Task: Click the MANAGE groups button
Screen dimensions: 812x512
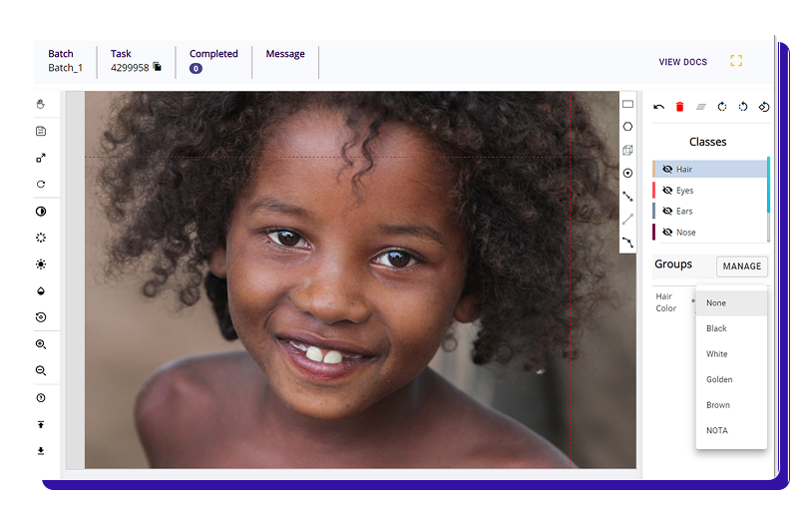Action: point(741,266)
